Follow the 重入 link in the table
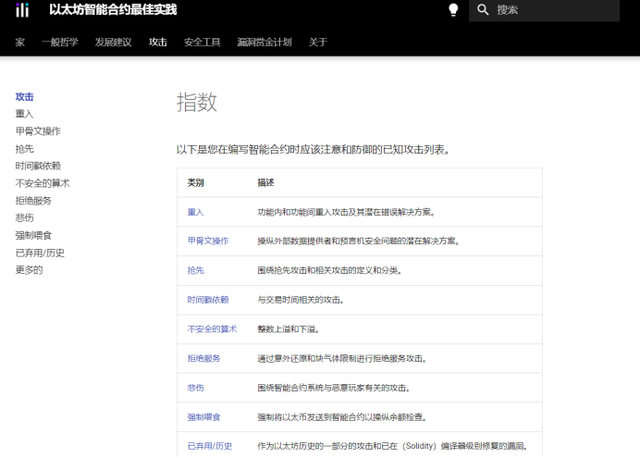The height and width of the screenshot is (458, 640). point(196,212)
